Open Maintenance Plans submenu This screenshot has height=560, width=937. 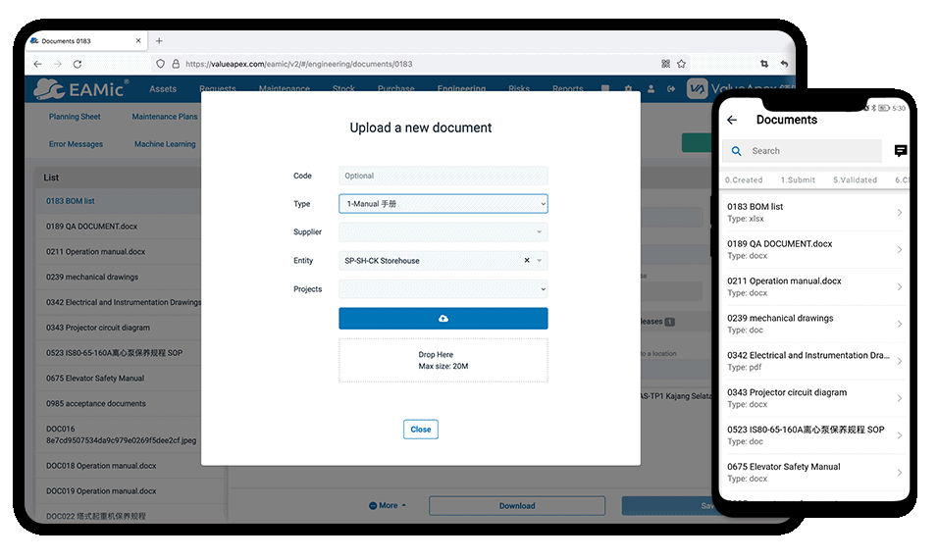pyautogui.click(x=164, y=117)
